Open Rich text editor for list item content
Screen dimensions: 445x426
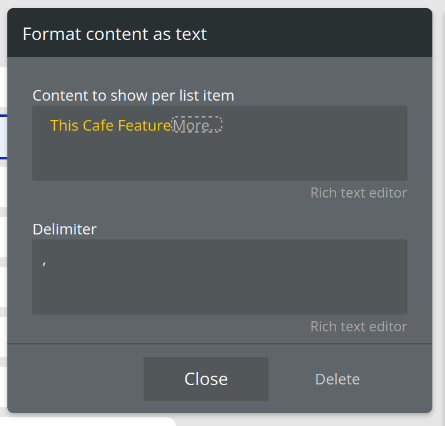[x=359, y=193]
